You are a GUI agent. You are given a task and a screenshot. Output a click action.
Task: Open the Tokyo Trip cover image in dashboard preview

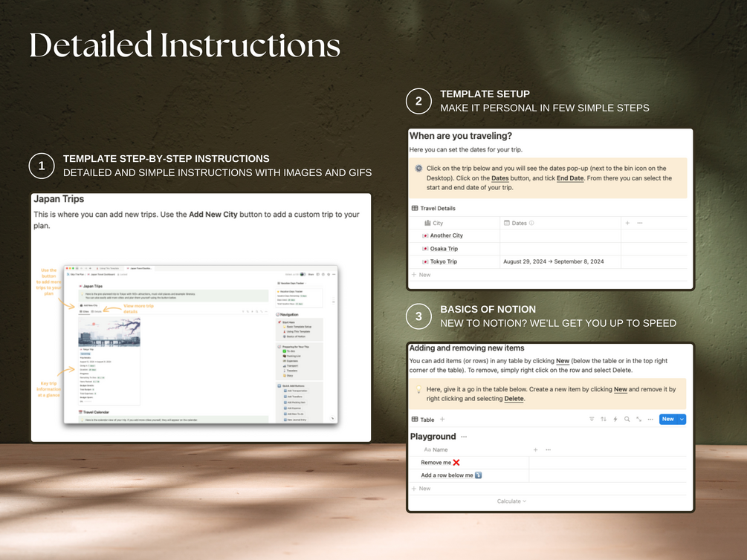coord(109,332)
